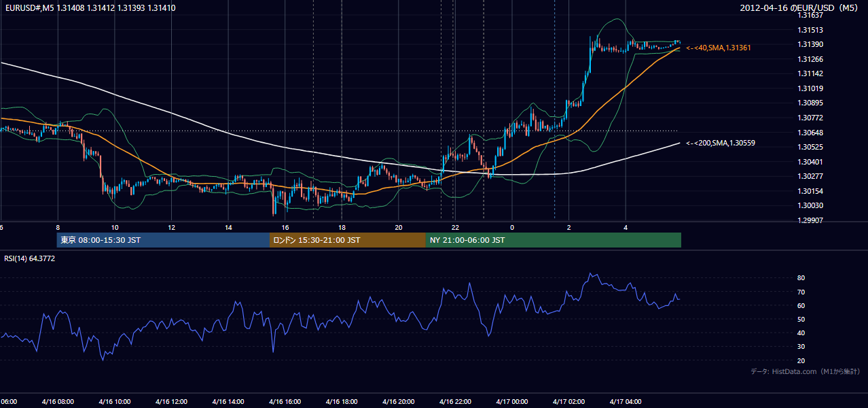Image resolution: width=868 pixels, height=408 pixels.
Task: Click price axis value 1.30154
Action: (811, 191)
